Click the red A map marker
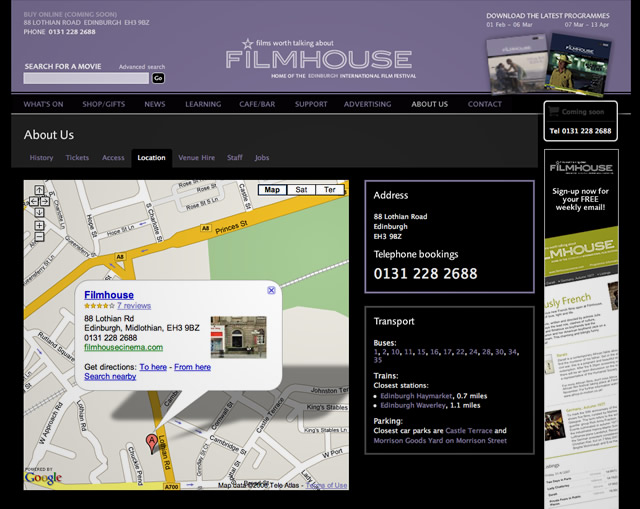 tap(151, 444)
